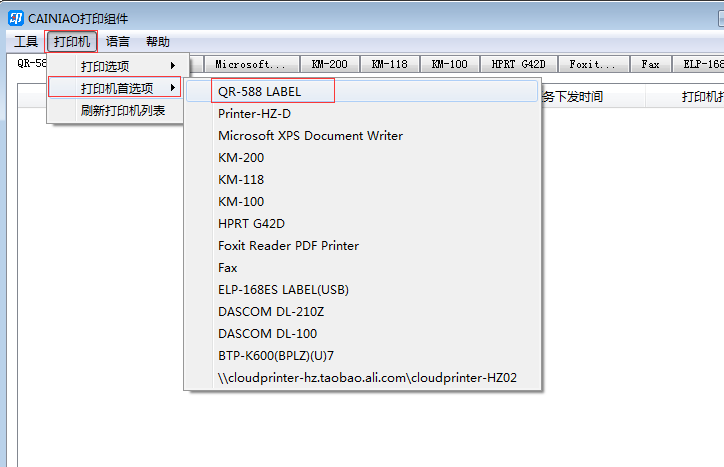Select ELP-168ES LABEL(USB) from the submenu

click(x=283, y=289)
